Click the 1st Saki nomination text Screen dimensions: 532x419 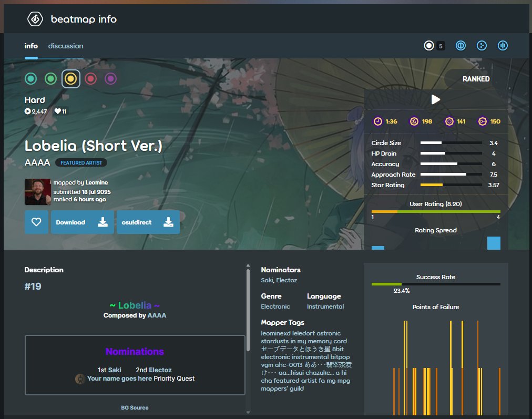tap(109, 370)
